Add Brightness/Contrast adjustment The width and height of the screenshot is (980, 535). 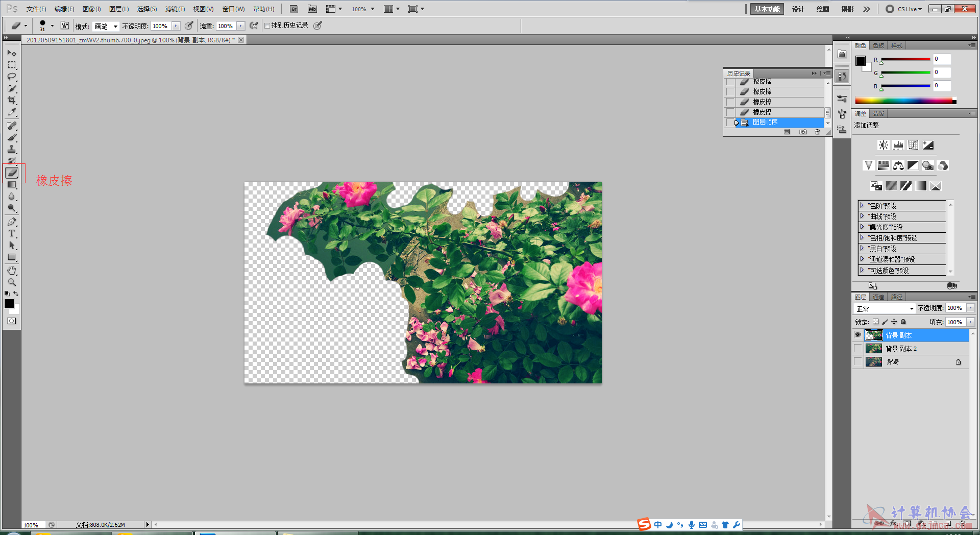[883, 145]
